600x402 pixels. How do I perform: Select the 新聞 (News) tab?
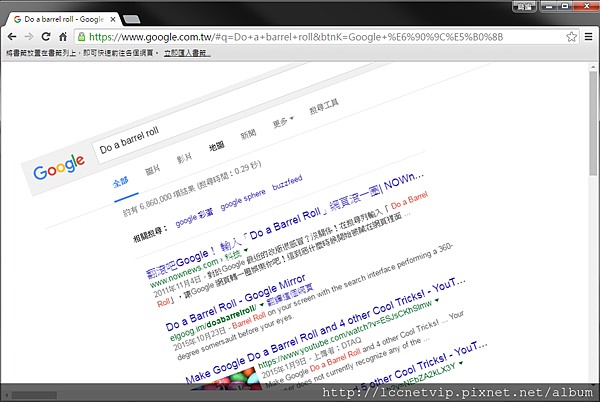click(248, 135)
